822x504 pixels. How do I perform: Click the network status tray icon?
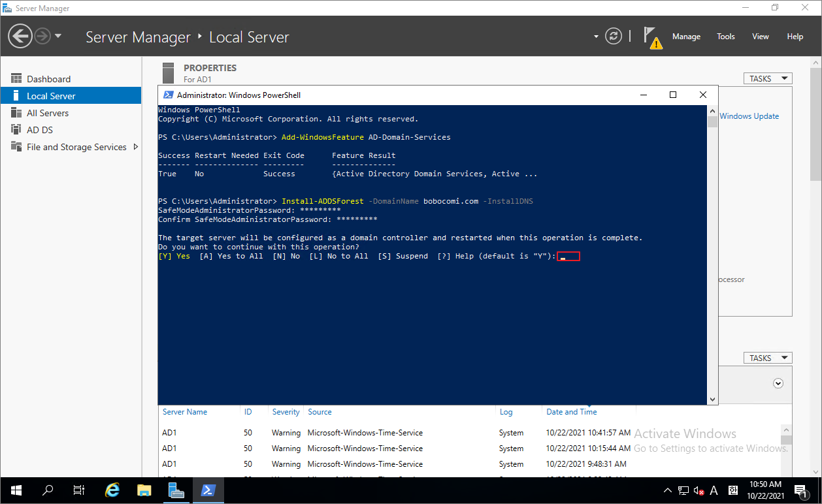[683, 490]
